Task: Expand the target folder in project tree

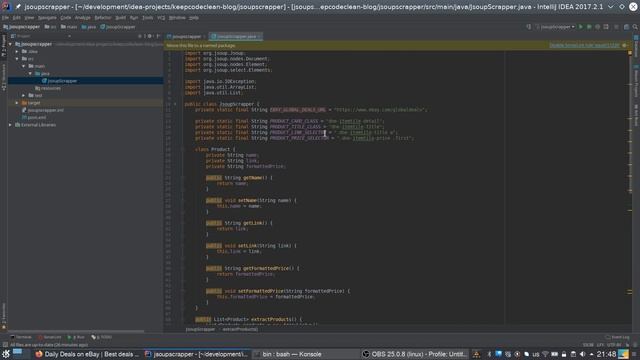Action: [x=17, y=103]
